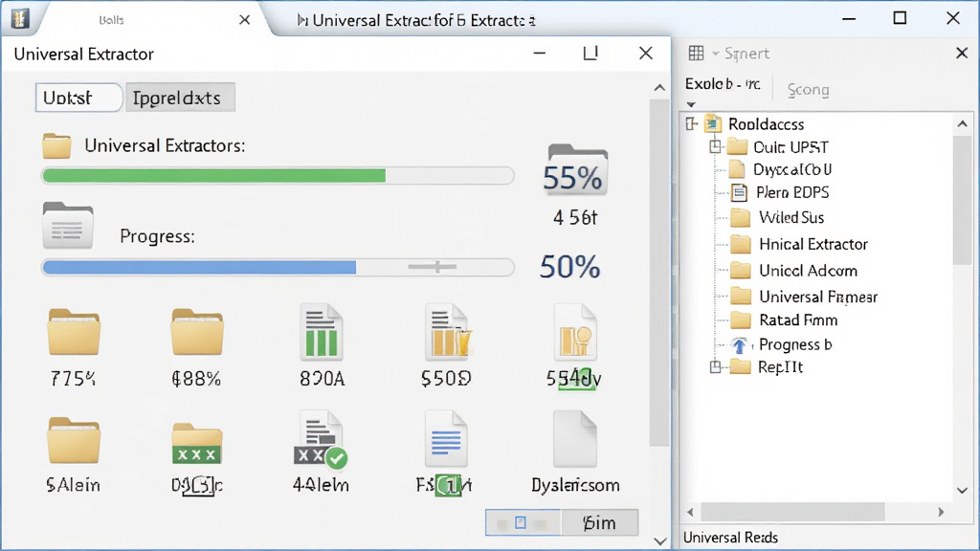The image size is (980, 551).
Task: Switch to the Scong tab
Action: 808,90
